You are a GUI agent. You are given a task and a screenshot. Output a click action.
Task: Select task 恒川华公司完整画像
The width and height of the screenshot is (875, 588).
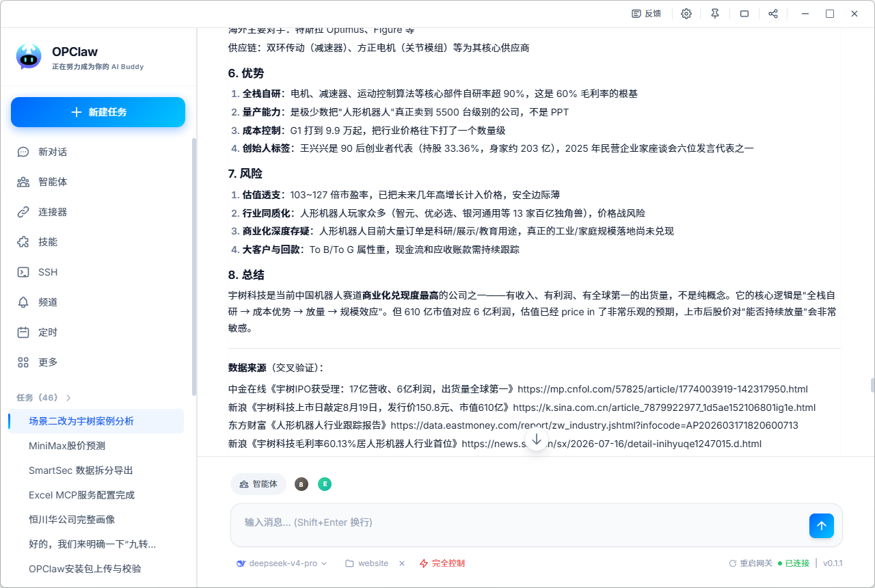(96, 520)
